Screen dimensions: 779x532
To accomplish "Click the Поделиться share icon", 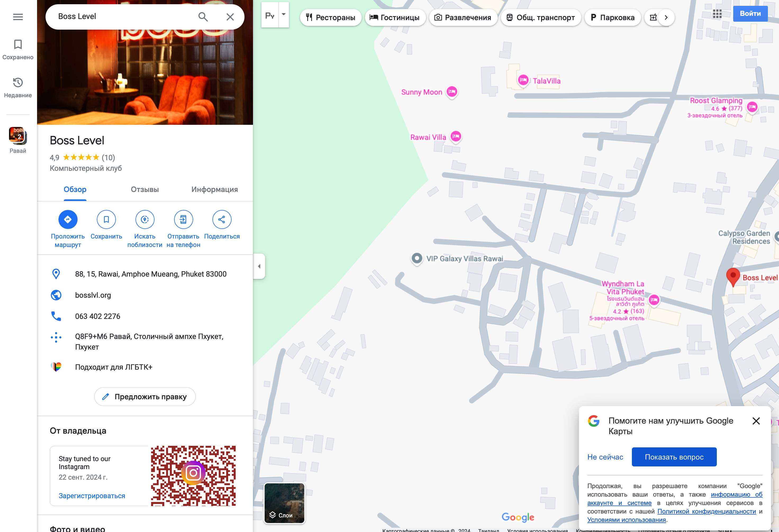I will [221, 219].
